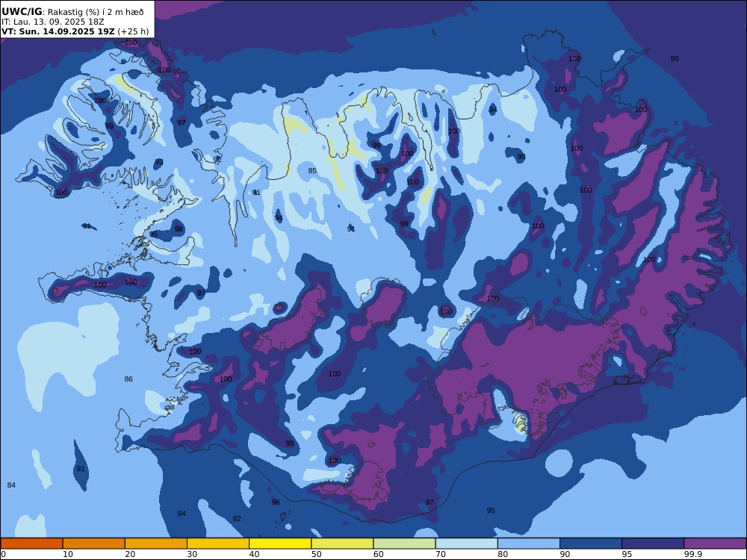Click the purple above-99.9 legend swatch

point(715,544)
